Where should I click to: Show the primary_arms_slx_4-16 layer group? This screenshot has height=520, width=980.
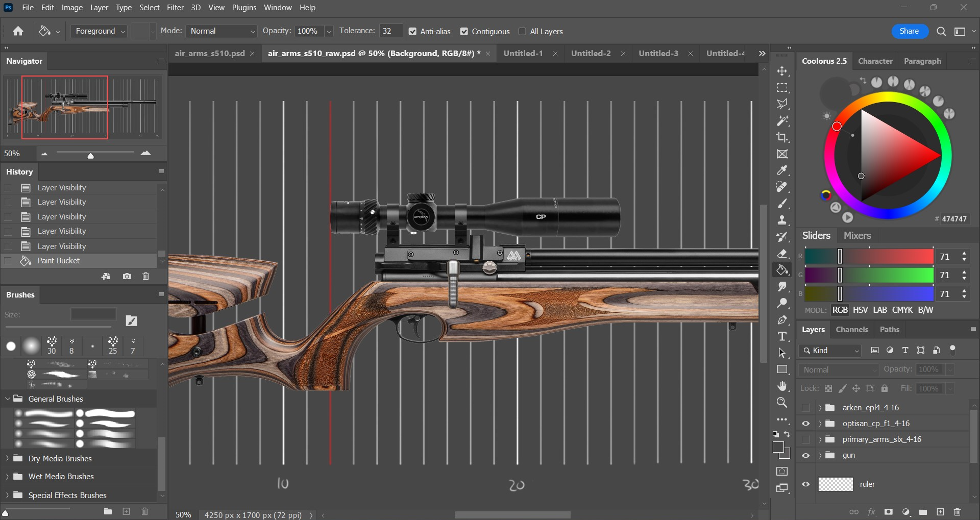tap(806, 439)
